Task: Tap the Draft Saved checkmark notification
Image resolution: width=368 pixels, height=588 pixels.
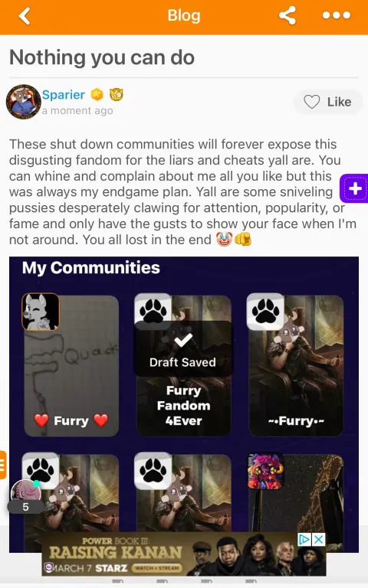Action: (x=183, y=349)
